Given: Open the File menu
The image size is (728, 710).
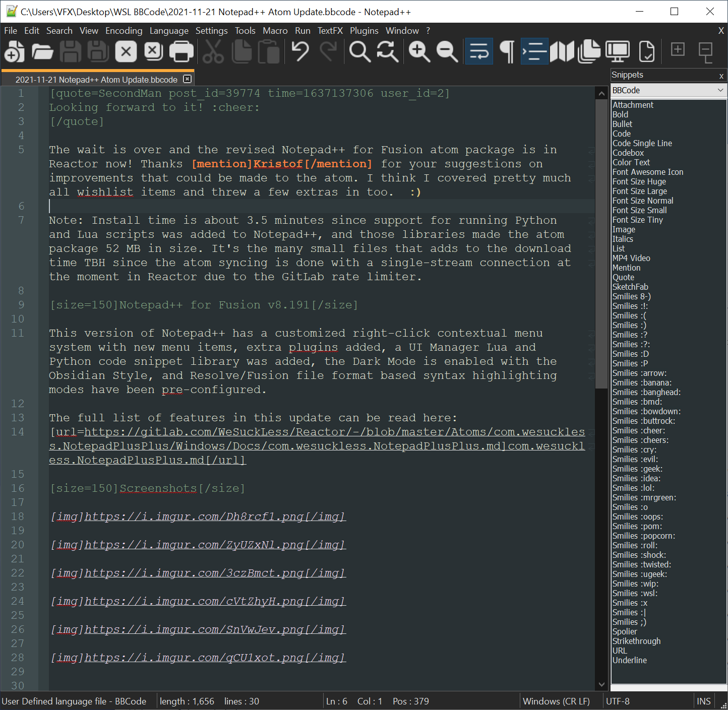Looking at the screenshot, I should 11,31.
